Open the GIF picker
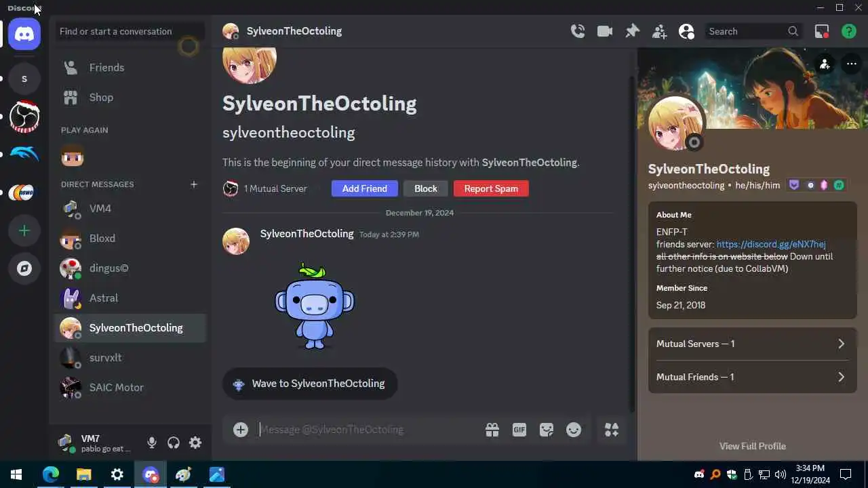 [519, 430]
